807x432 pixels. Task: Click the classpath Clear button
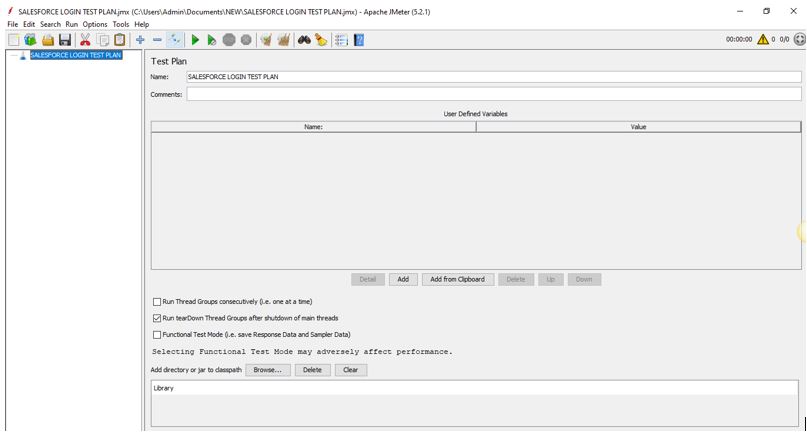click(x=350, y=370)
